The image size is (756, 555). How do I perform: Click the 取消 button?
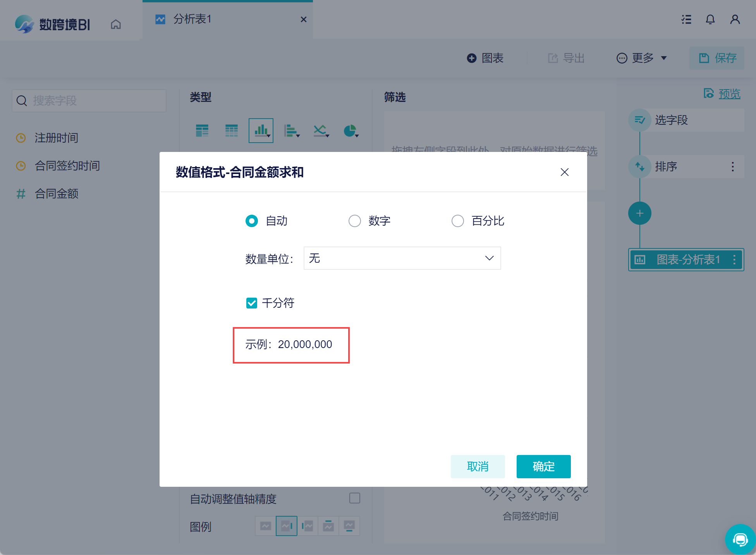click(x=478, y=466)
